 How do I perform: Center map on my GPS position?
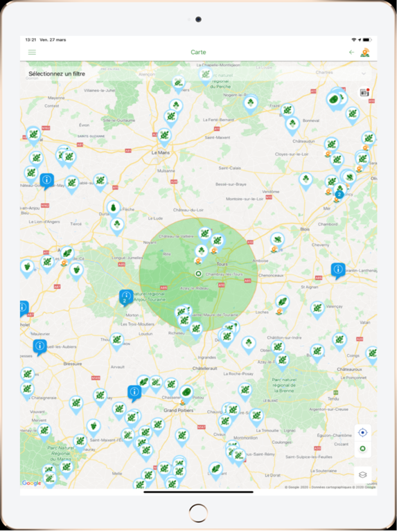(x=363, y=432)
